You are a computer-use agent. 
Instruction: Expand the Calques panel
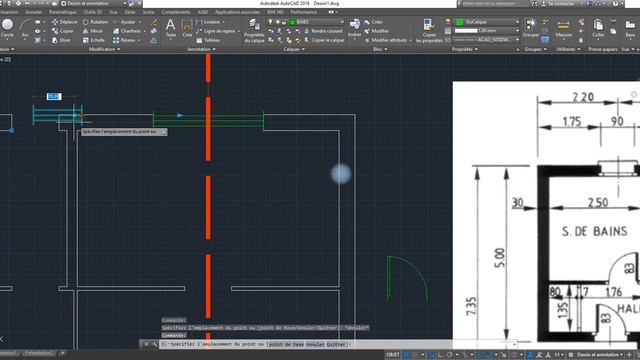(x=294, y=49)
